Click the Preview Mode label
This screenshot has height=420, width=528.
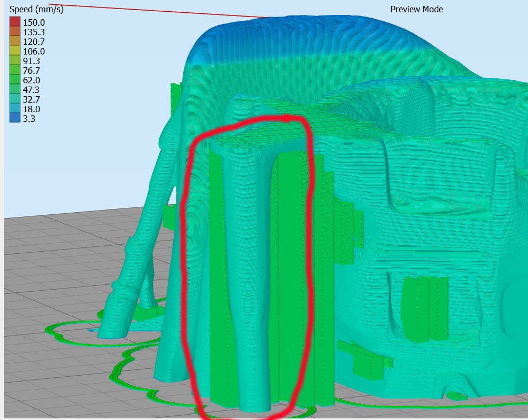click(416, 9)
